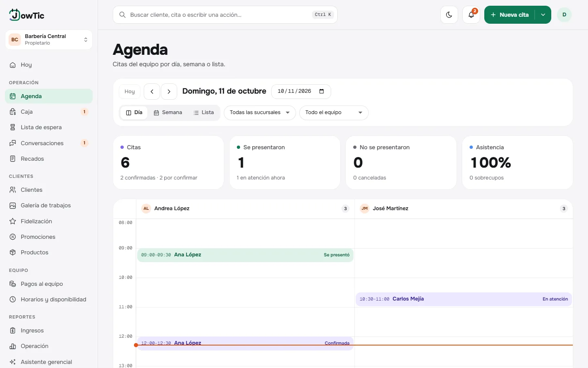Open Clientes people icon
This screenshot has width=588, height=368.
click(13, 190)
